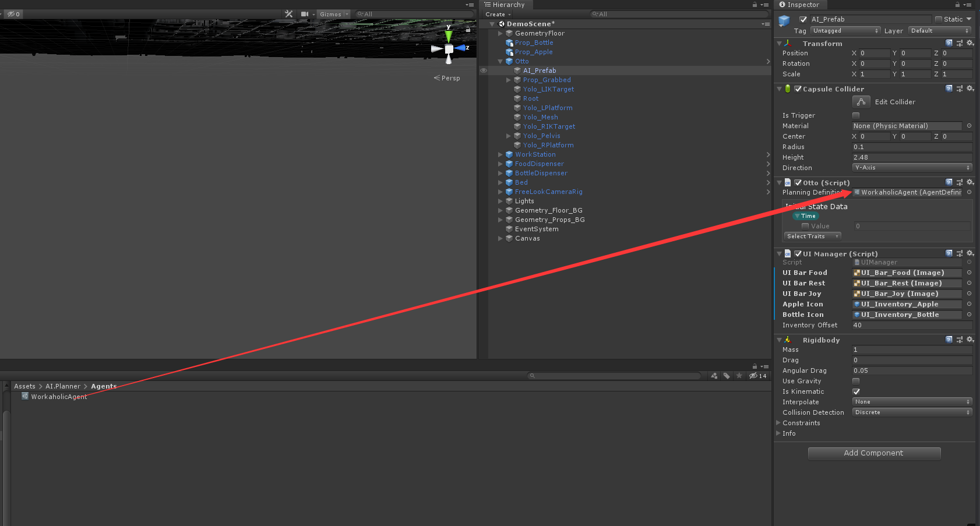Click the Add Component button

click(874, 453)
